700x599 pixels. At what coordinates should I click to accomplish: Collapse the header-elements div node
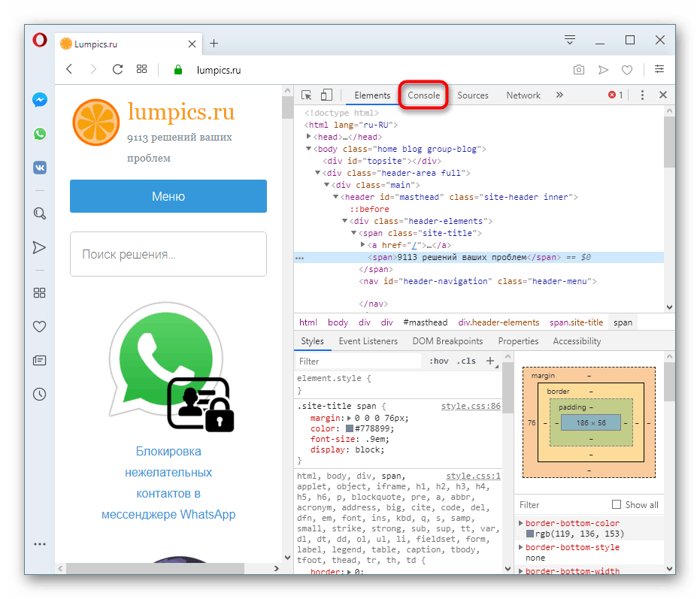click(x=344, y=221)
